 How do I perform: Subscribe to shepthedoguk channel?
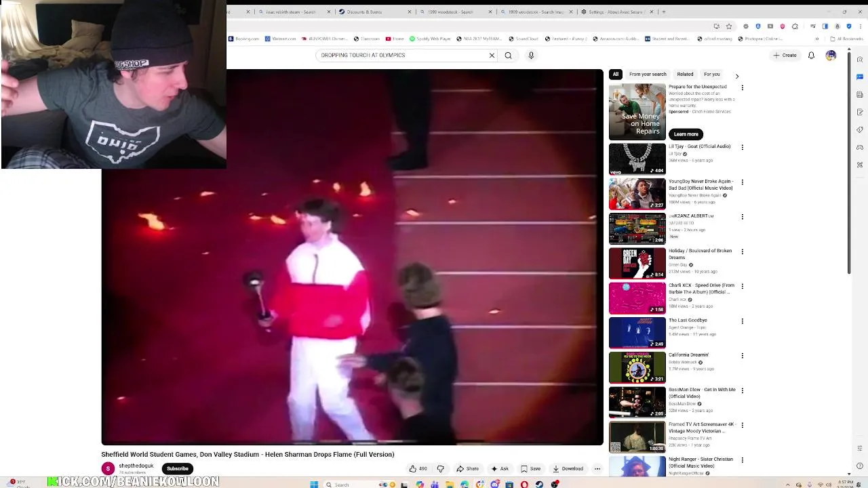click(x=178, y=468)
